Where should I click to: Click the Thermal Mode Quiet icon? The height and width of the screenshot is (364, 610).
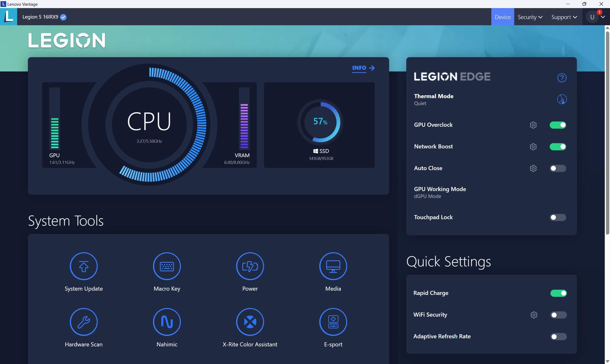pos(561,99)
